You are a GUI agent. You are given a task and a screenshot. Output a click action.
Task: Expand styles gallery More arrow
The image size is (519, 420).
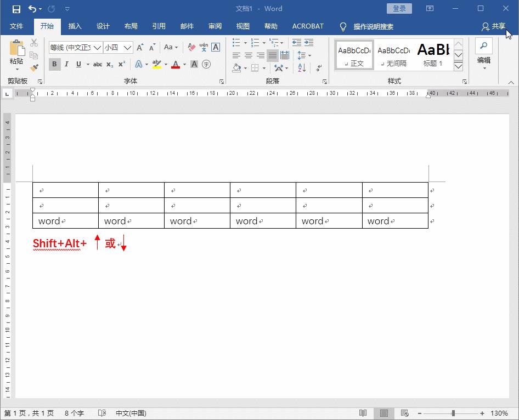tap(458, 66)
